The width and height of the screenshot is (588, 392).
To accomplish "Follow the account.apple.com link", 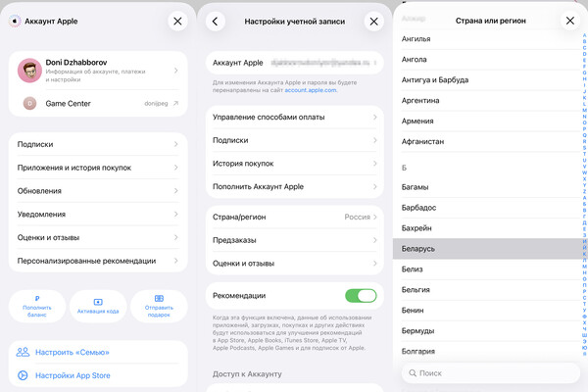I will point(310,90).
